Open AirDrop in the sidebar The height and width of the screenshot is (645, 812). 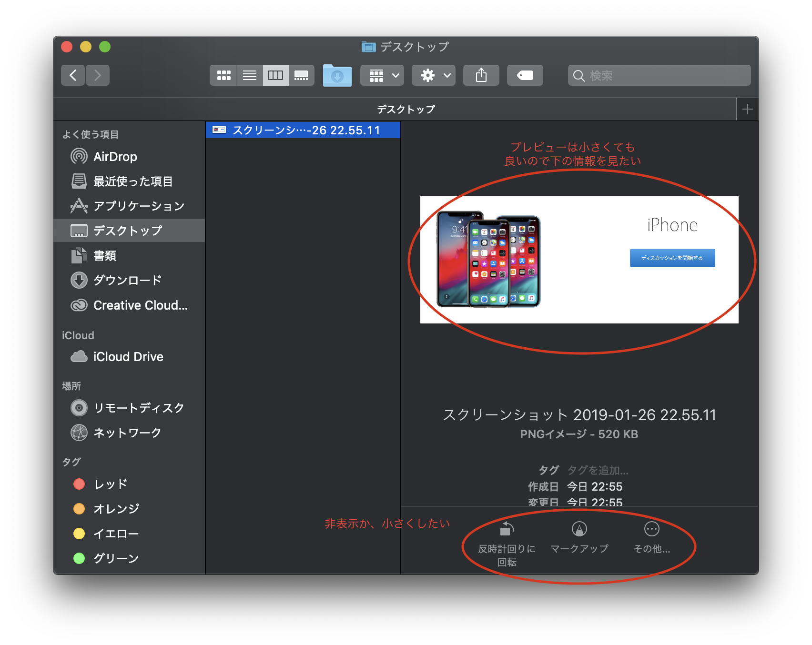tap(115, 157)
